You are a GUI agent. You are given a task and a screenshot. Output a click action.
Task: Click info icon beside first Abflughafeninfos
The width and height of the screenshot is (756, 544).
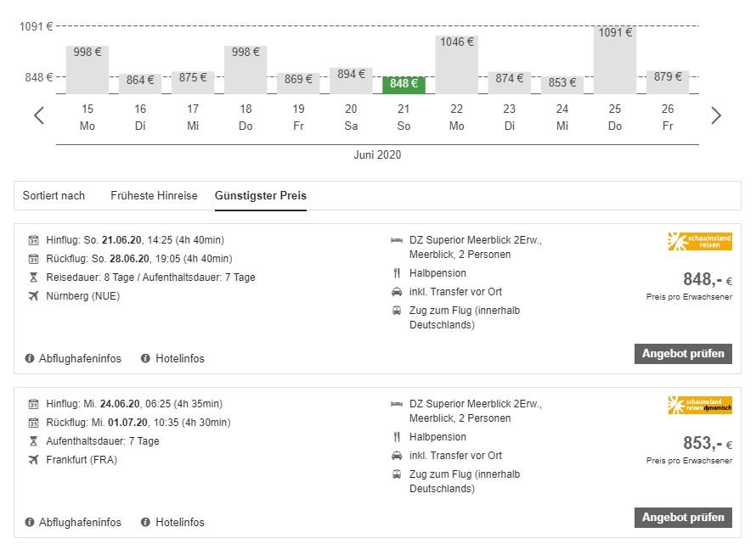click(30, 358)
